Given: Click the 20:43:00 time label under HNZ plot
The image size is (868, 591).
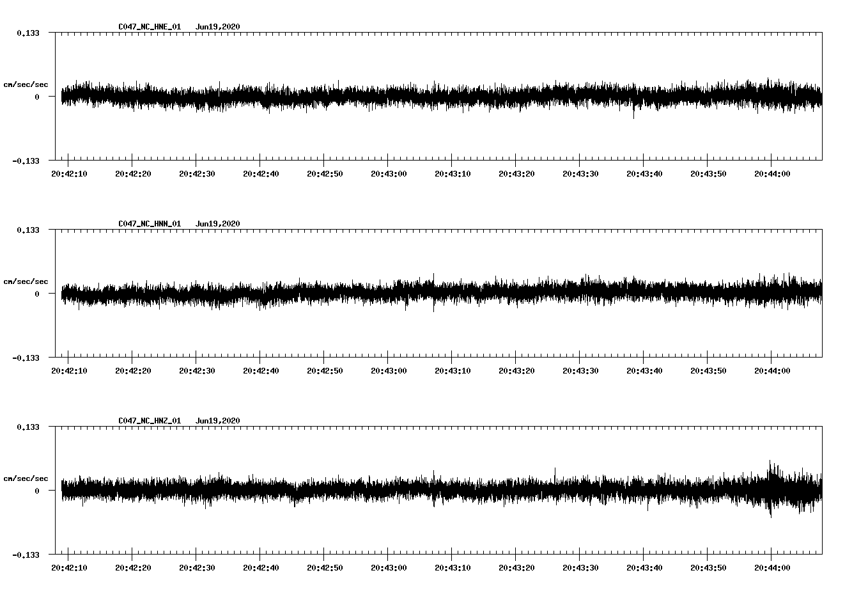Looking at the screenshot, I should click(389, 568).
